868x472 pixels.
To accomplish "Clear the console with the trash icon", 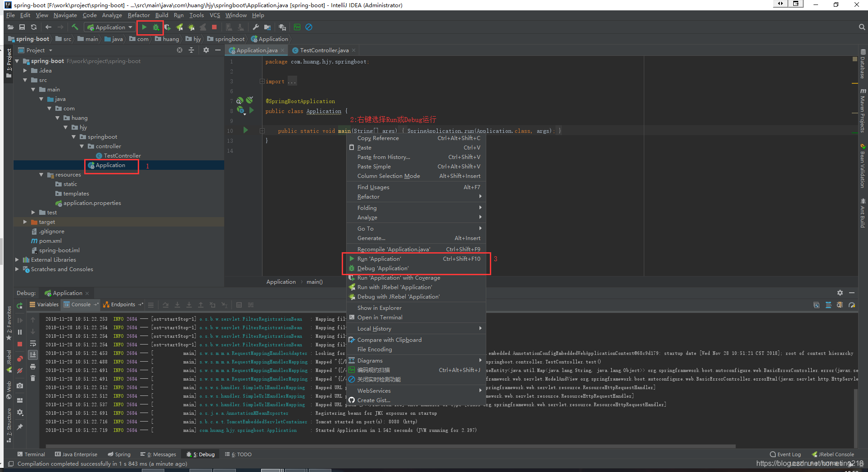I will coord(33,378).
